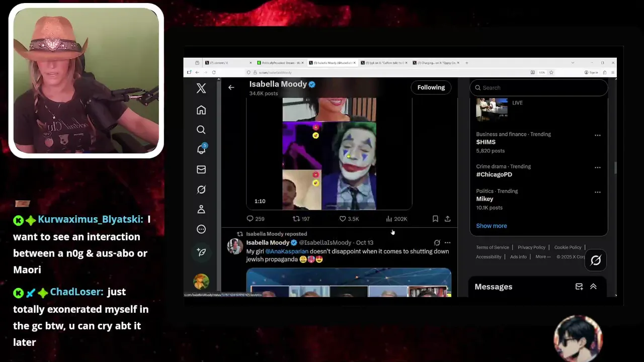Open Grok action on Oct 13 post
Viewport: 644px width, 362px height.
tap(437, 243)
